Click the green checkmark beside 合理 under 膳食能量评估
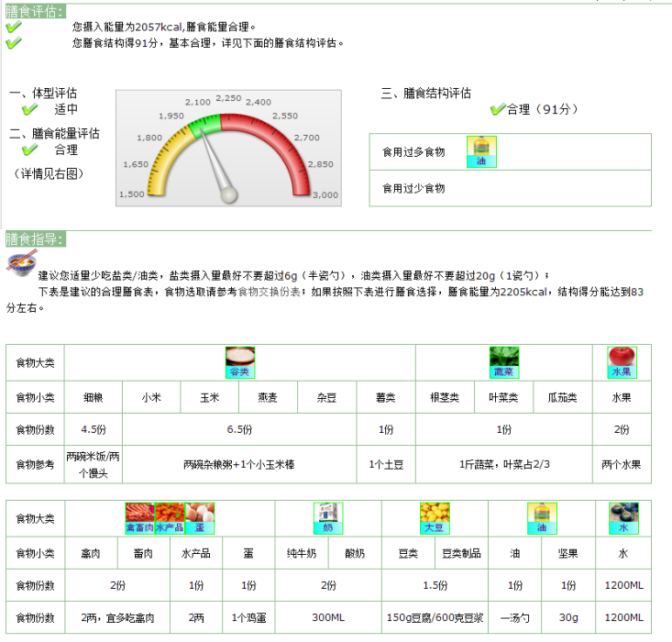Viewport: 672px width, 642px height. [29, 150]
